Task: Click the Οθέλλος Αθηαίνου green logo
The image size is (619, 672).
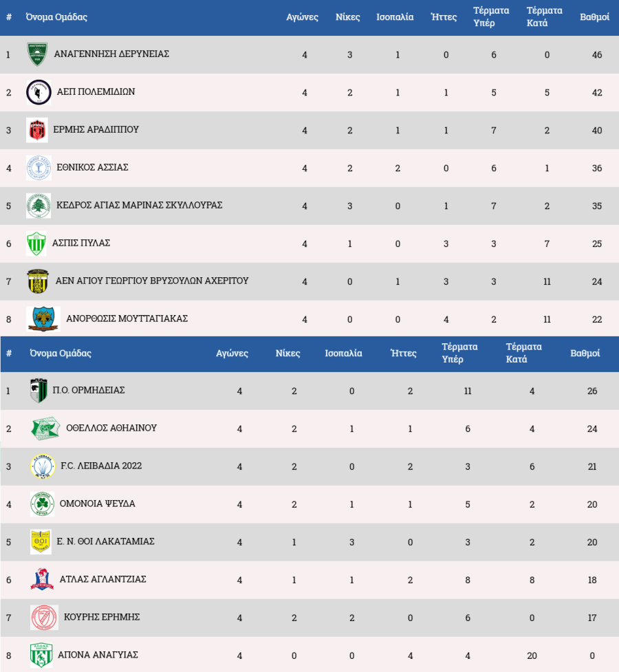Action: tap(45, 429)
